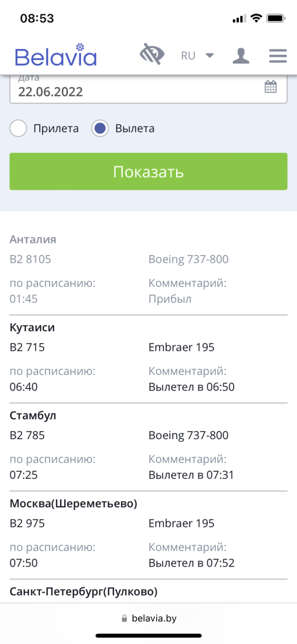Tap the Санкт-Петербург(Пулково) flight heading
This screenshot has height=644, width=297.
click(x=84, y=591)
